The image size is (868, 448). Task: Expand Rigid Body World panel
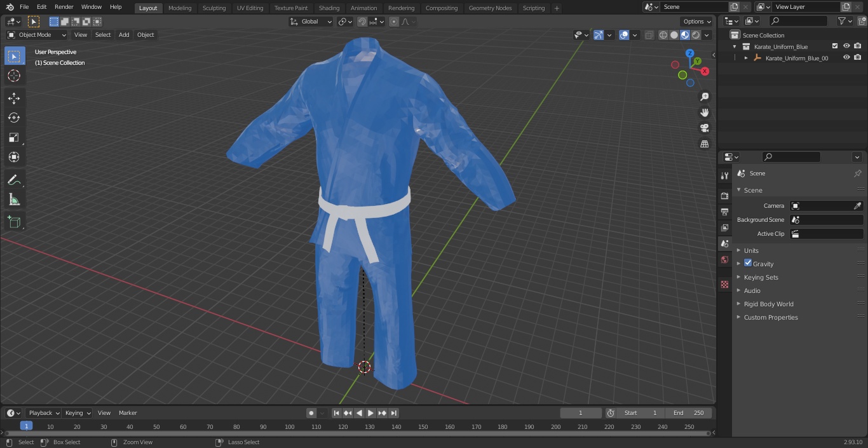tap(768, 304)
